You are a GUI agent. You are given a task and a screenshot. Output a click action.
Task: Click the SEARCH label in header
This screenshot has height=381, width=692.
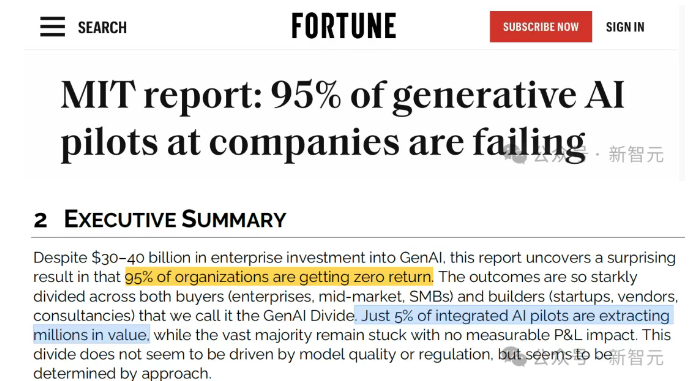(x=102, y=27)
